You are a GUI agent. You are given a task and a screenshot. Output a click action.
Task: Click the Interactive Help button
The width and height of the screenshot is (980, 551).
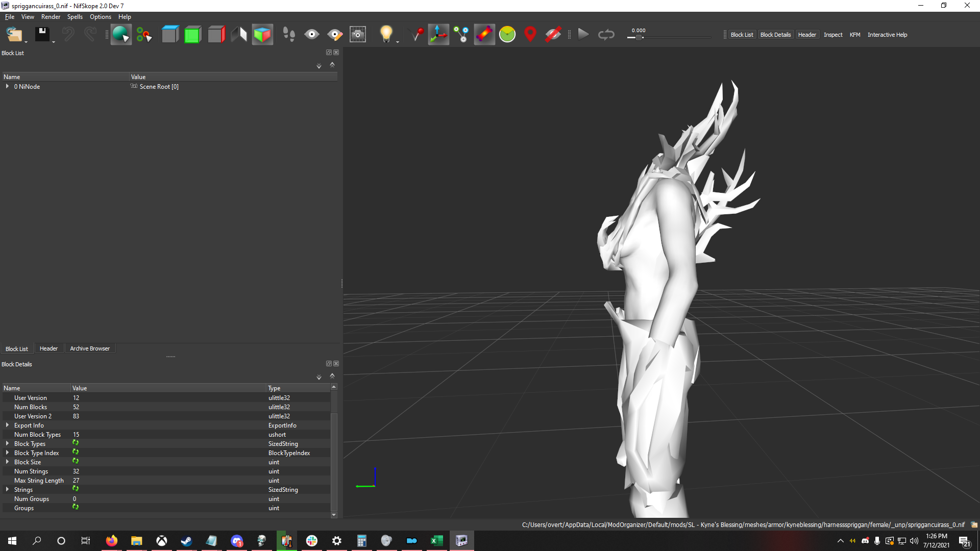[887, 35]
